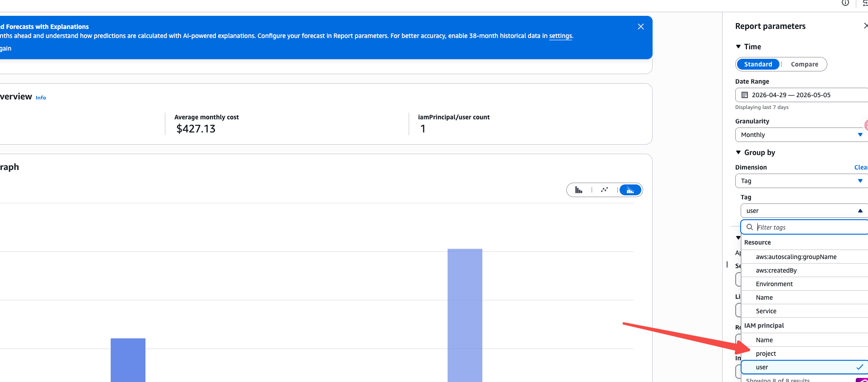The image size is (868, 382).
Task: Collapse the Group by section
Action: (738, 152)
